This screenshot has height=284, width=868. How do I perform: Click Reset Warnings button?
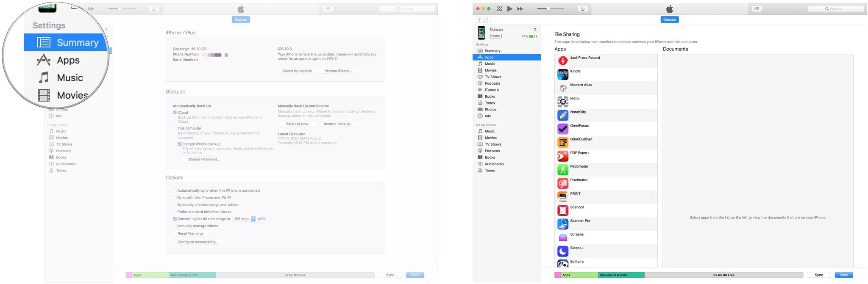(190, 234)
